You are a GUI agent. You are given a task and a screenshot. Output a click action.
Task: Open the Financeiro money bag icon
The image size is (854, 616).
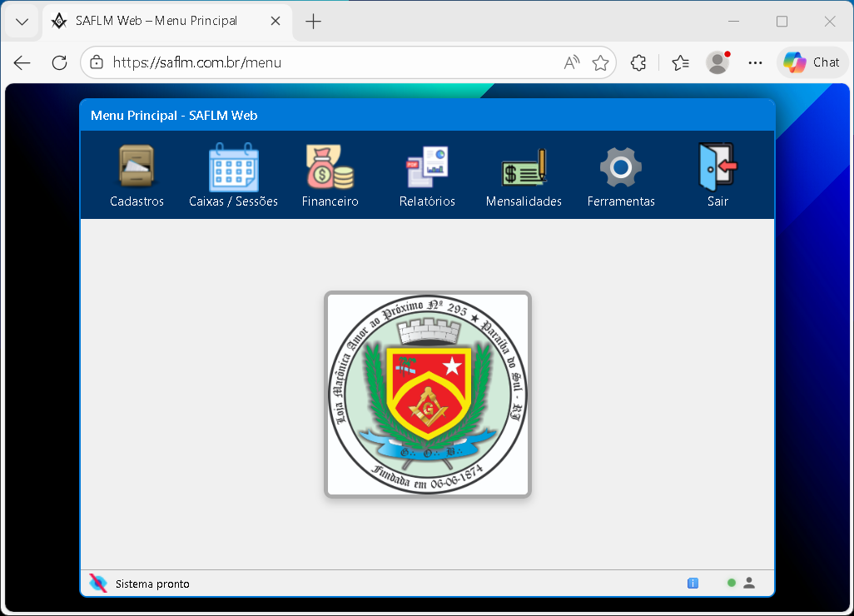(330, 166)
